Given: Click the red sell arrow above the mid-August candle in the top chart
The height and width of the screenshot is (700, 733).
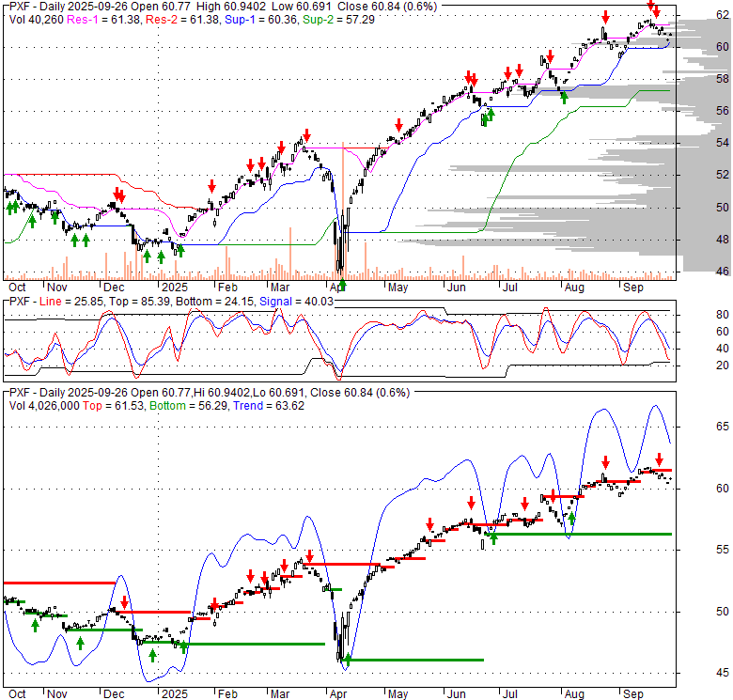Looking at the screenshot, I should click(x=605, y=17).
